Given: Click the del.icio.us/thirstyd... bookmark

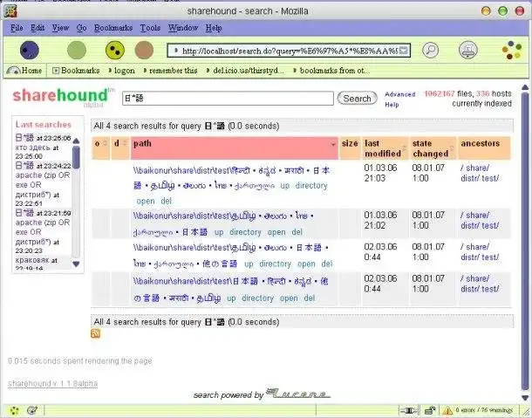Looking at the screenshot, I should click(245, 71).
